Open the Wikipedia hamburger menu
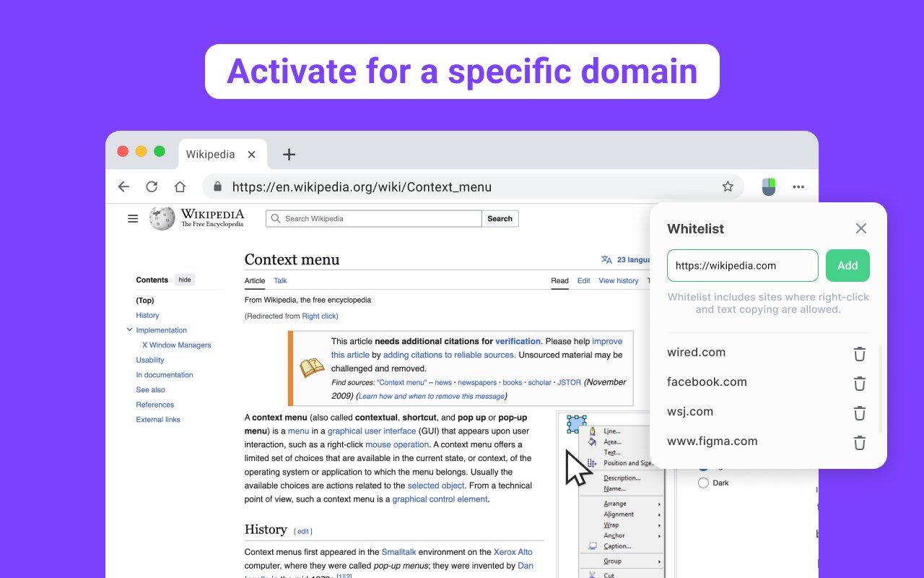Image resolution: width=924 pixels, height=578 pixels. click(x=133, y=218)
